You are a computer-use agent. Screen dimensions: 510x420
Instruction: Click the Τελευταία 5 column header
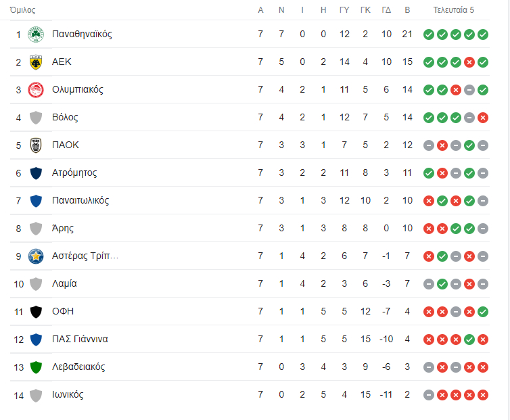(x=454, y=10)
